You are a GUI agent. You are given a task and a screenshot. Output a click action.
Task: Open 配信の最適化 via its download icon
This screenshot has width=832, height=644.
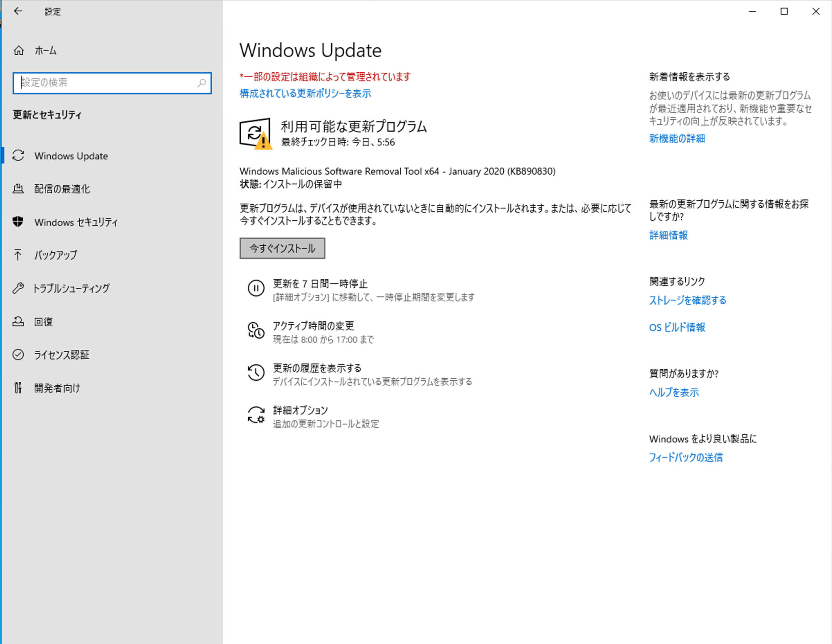pyautogui.click(x=18, y=189)
